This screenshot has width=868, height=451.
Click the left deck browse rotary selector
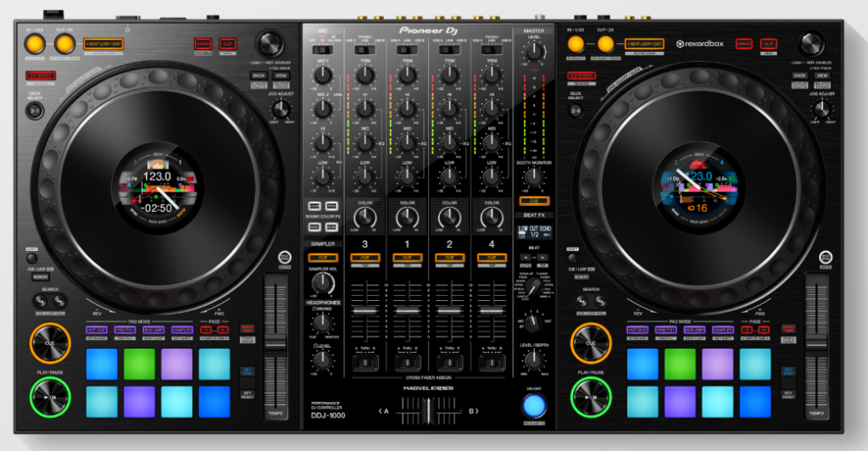(270, 43)
